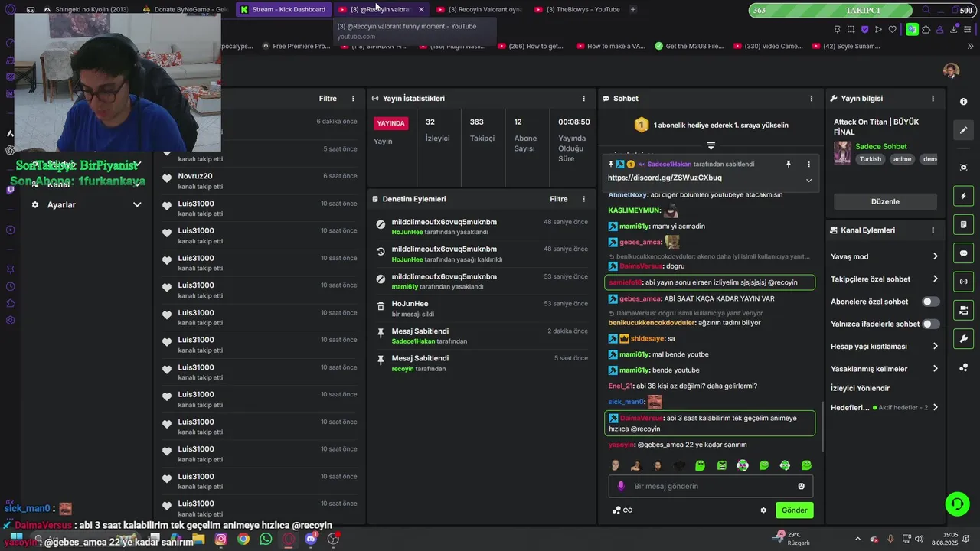Screen dimensions: 980x551
Task: Expand Takipçilere özel sohbet option
Action: pyautogui.click(x=935, y=279)
